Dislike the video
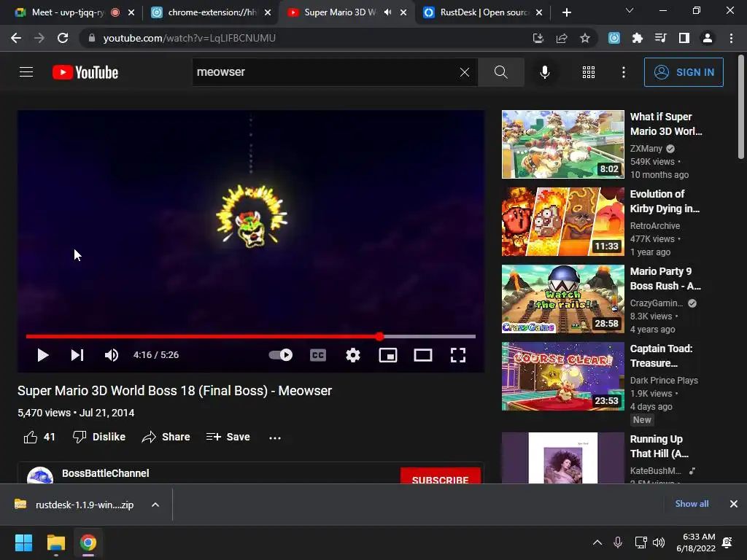 (x=99, y=437)
